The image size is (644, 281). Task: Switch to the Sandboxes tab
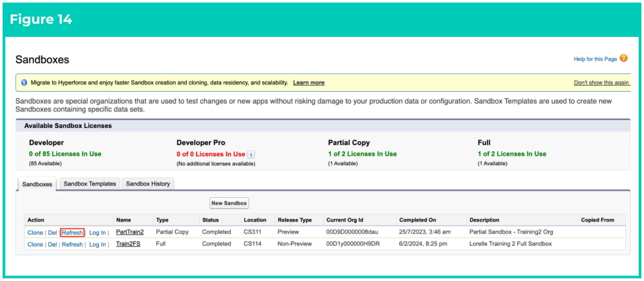point(37,184)
